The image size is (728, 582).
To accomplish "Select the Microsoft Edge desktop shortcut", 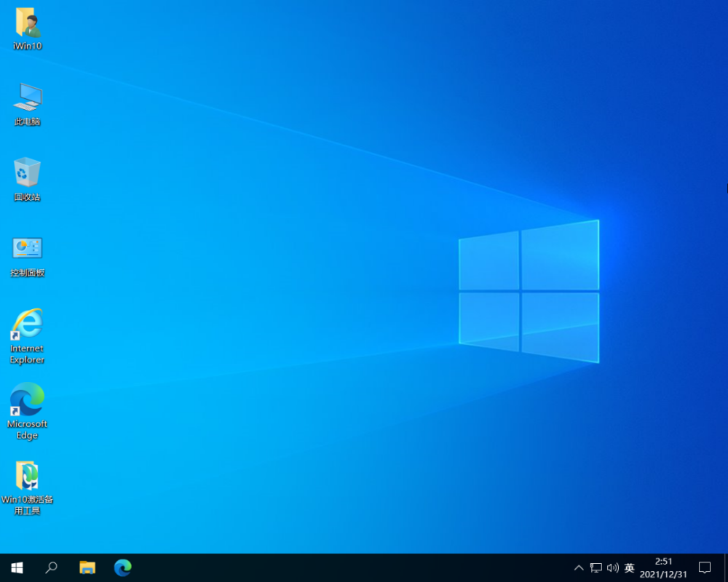I will [x=28, y=400].
